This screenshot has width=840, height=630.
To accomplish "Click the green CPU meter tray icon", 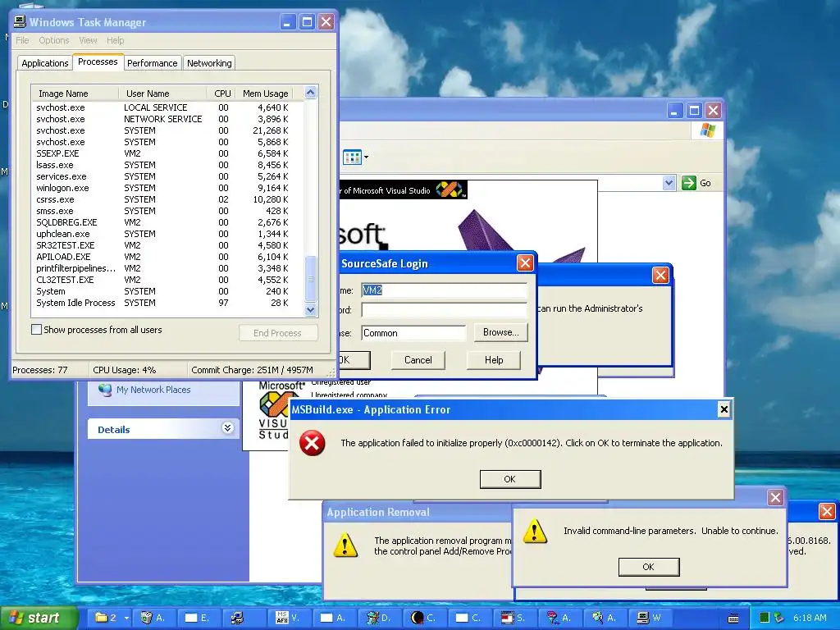I will click(764, 618).
